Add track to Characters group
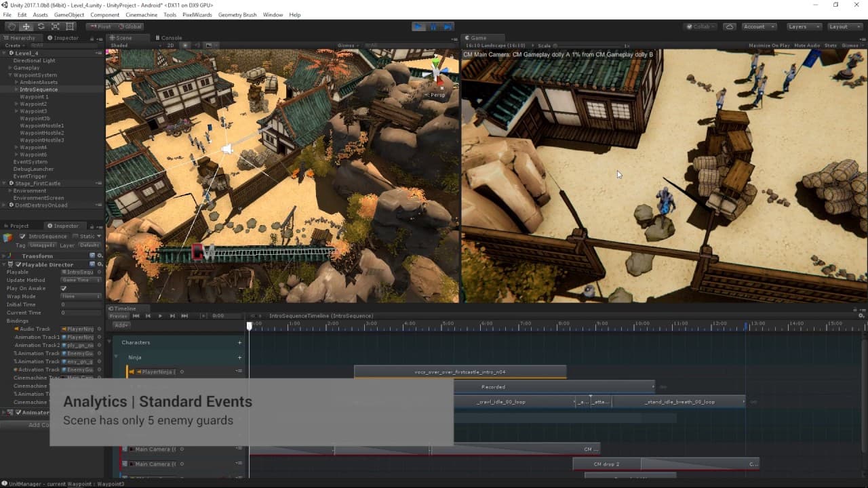 [239, 342]
